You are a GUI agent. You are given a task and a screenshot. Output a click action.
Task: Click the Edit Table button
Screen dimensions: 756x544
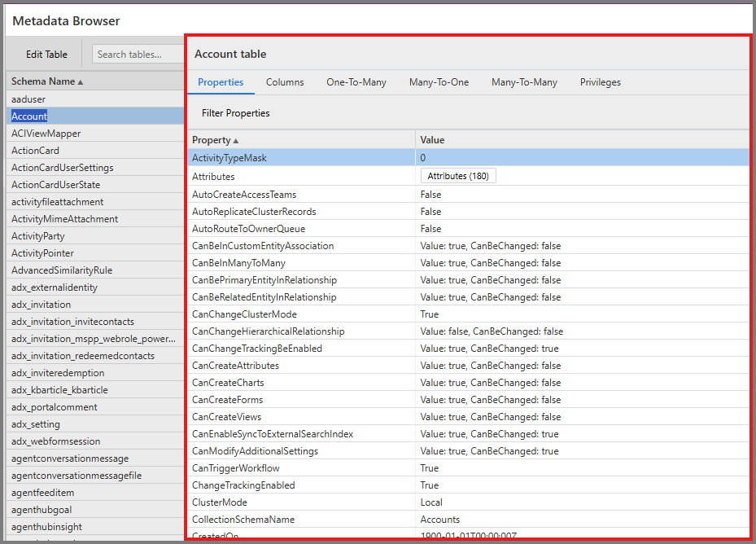[44, 54]
